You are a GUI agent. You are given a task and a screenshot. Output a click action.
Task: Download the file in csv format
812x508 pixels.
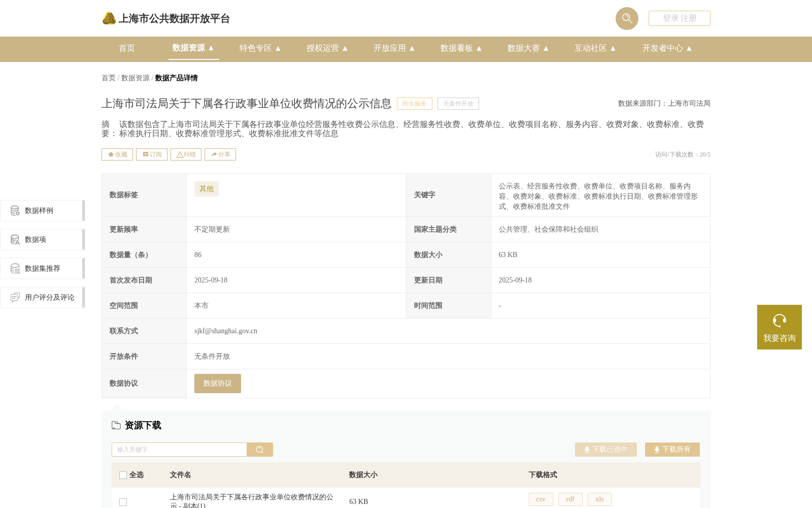[x=541, y=499]
